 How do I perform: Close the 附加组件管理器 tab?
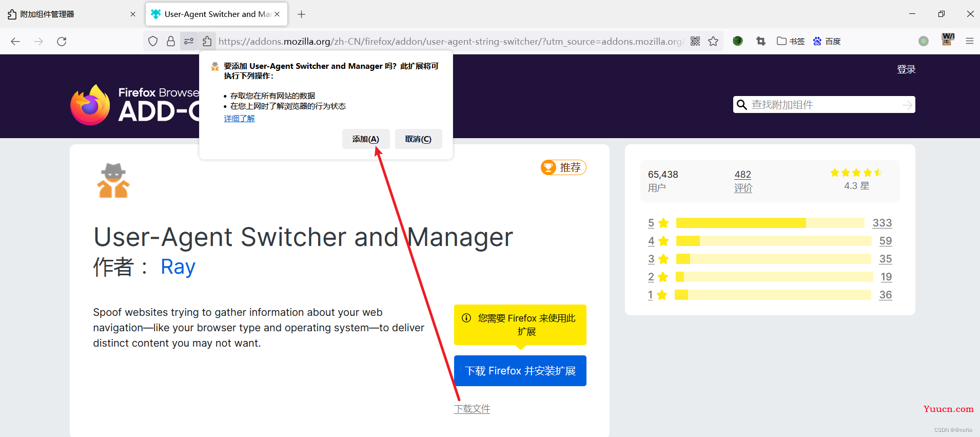point(133,14)
